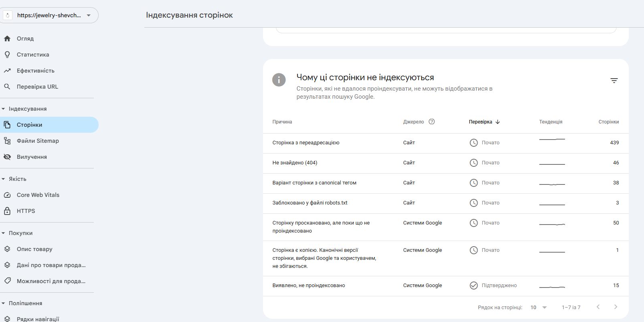Click the Вилучення crossed-eye icon
The image size is (644, 322).
7,157
